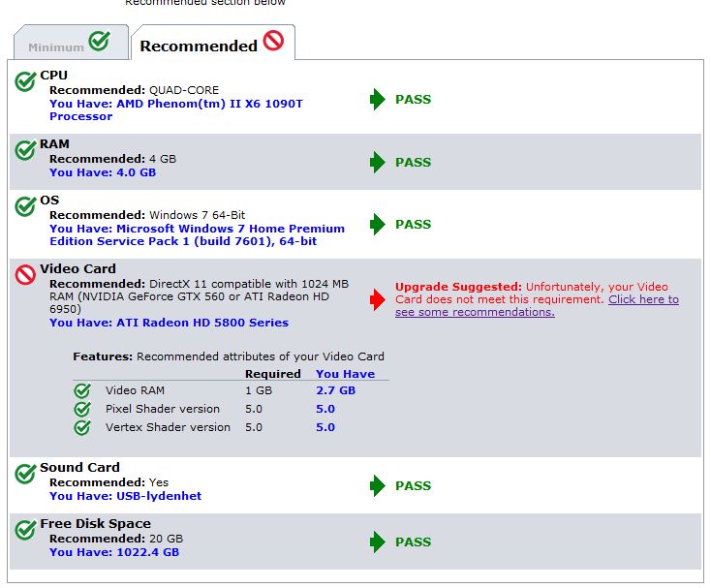Click the Free Disk Space checkmark icon
This screenshot has width=711, height=588.
(x=25, y=530)
